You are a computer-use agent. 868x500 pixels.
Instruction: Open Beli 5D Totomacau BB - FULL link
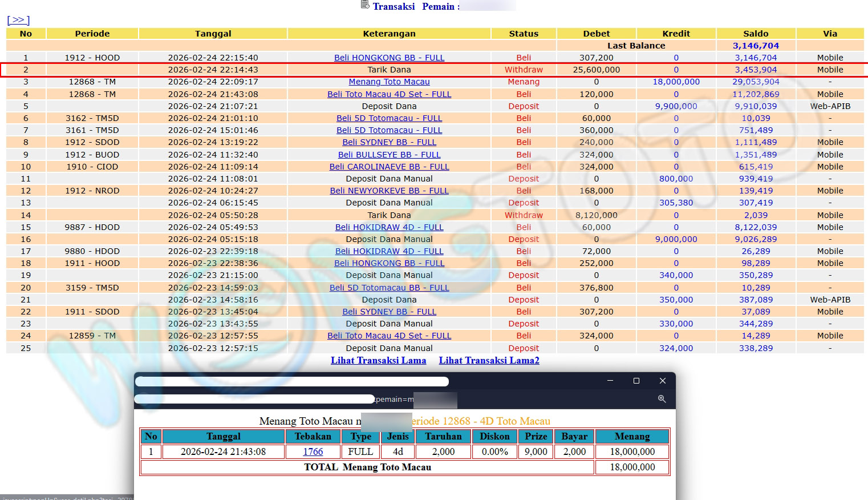pyautogui.click(x=389, y=288)
